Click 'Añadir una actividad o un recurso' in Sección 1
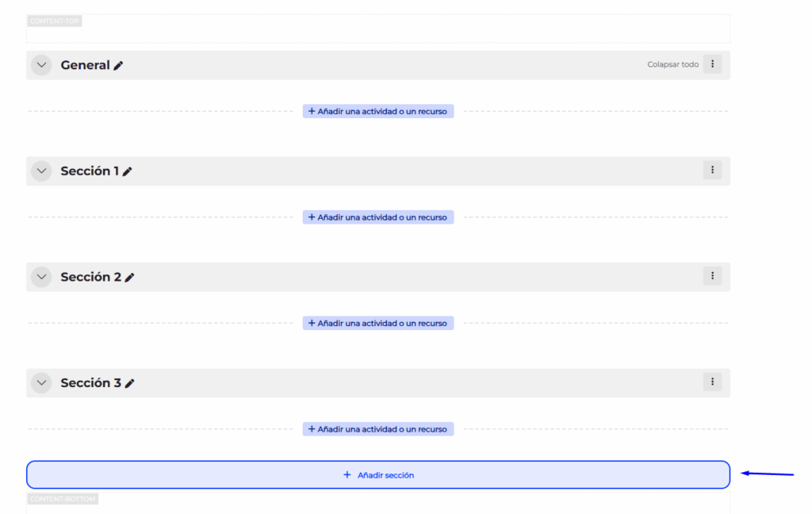This screenshot has width=812, height=514. click(x=377, y=217)
